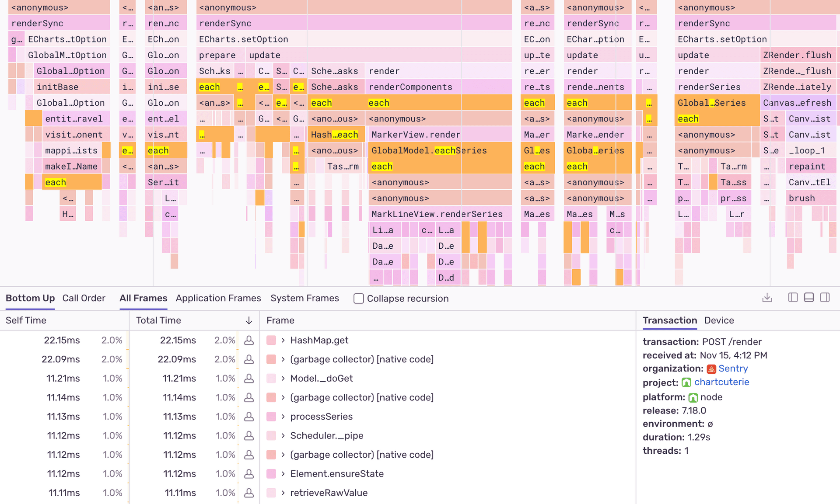The image size is (840, 504).
Task: Click the Total Time sort arrow
Action: point(249,320)
